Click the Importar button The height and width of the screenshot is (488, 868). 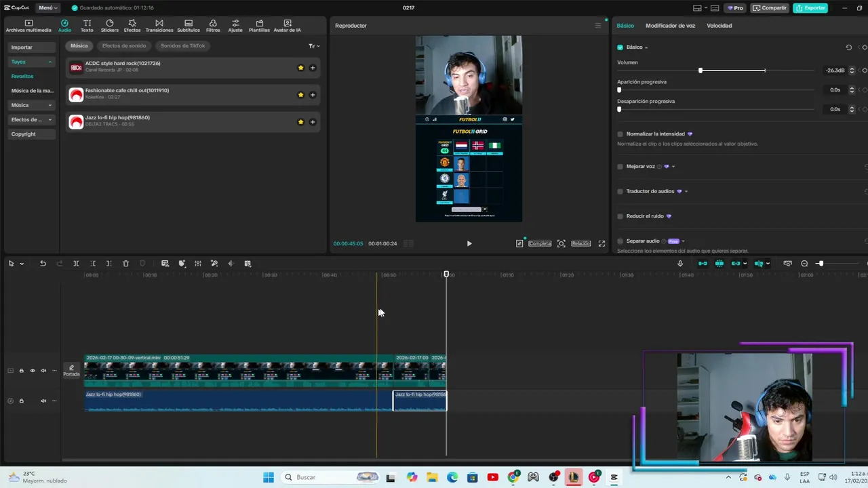point(33,47)
